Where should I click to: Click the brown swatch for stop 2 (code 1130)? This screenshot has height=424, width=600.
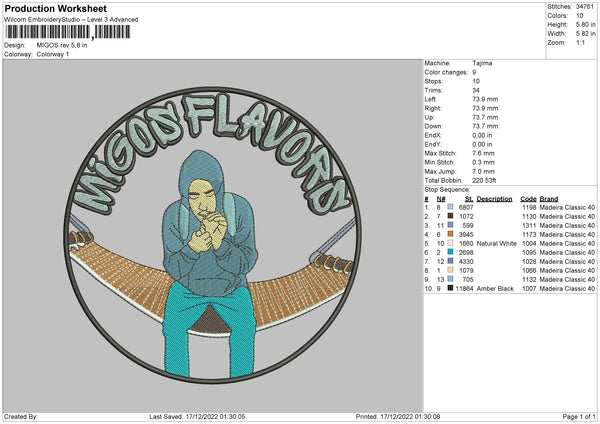[450, 216]
